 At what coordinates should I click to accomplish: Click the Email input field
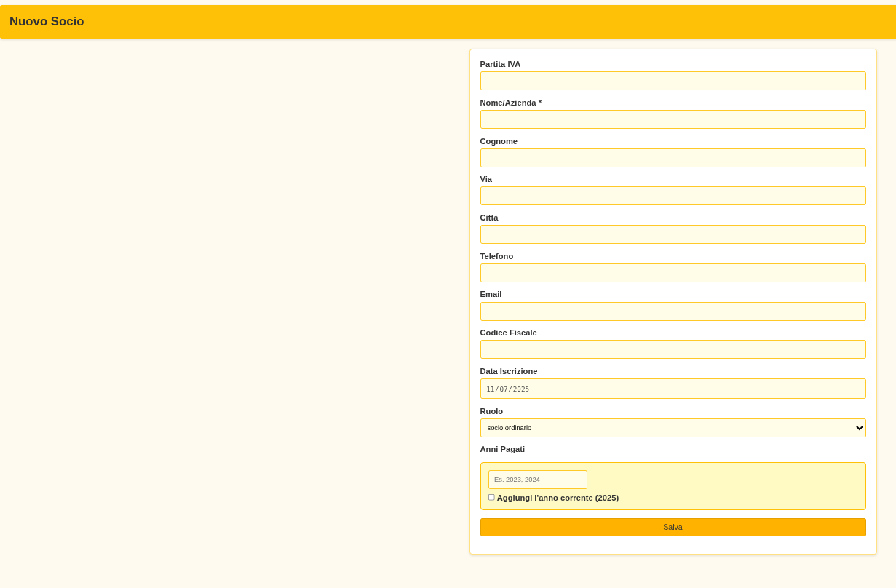[x=673, y=311]
